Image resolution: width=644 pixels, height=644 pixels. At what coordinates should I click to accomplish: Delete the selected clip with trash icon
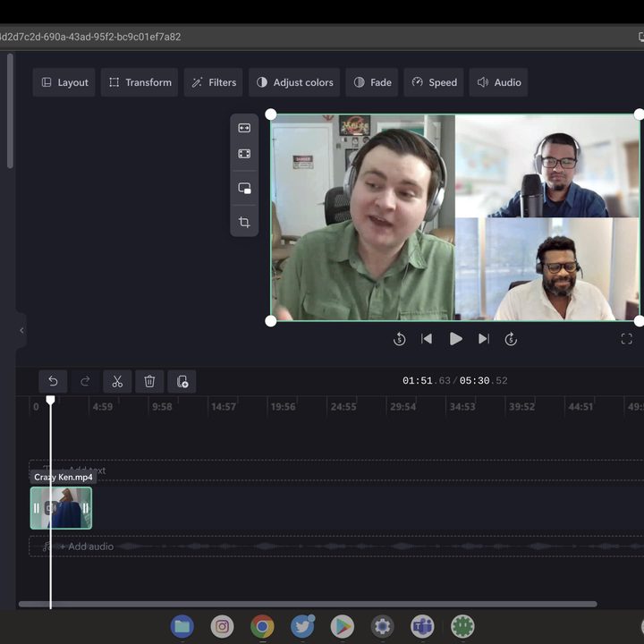[x=149, y=382]
